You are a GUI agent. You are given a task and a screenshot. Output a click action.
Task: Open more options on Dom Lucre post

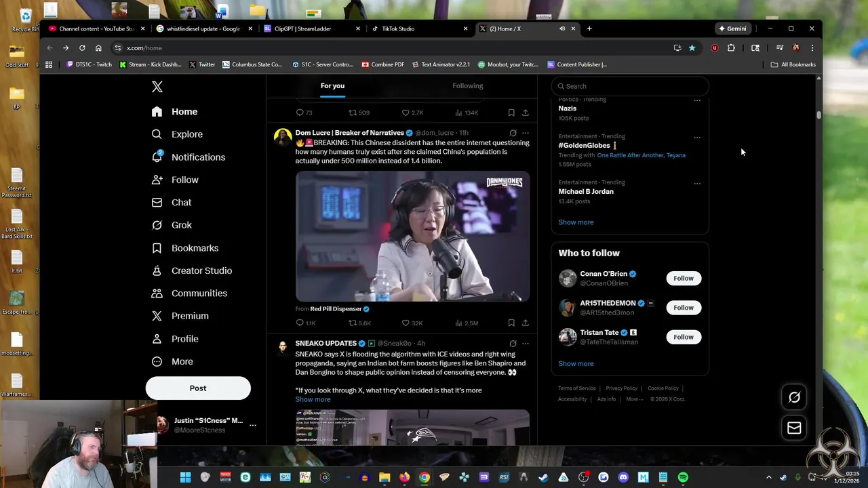525,133
